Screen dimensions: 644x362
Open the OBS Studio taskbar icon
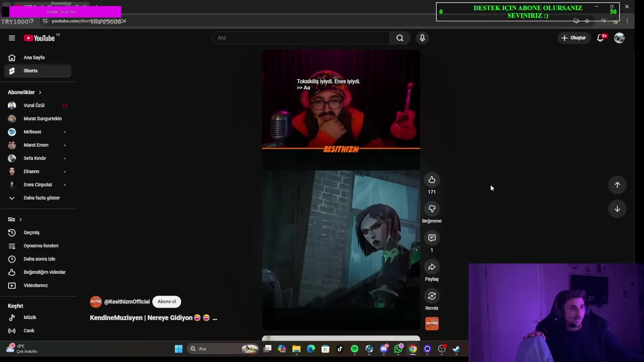[x=442, y=349]
